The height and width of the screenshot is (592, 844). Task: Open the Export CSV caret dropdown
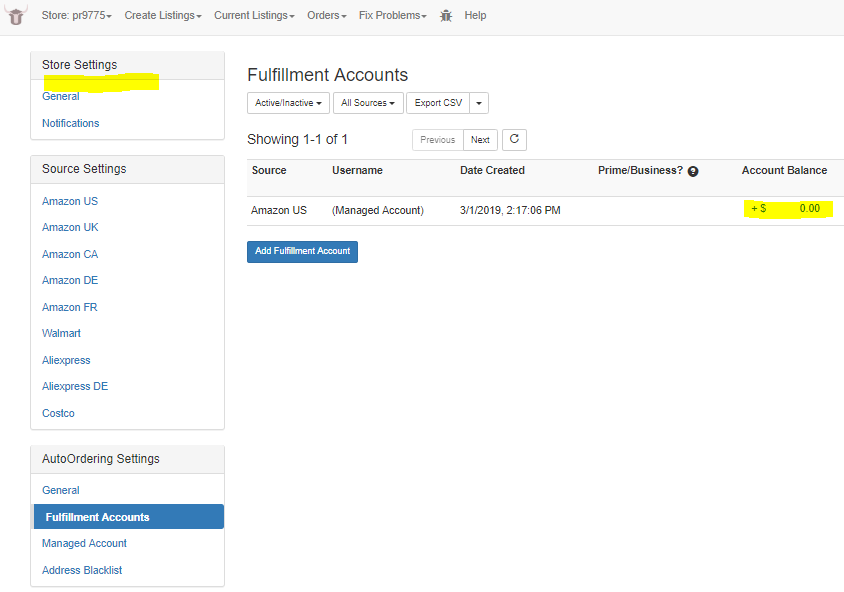click(x=479, y=103)
